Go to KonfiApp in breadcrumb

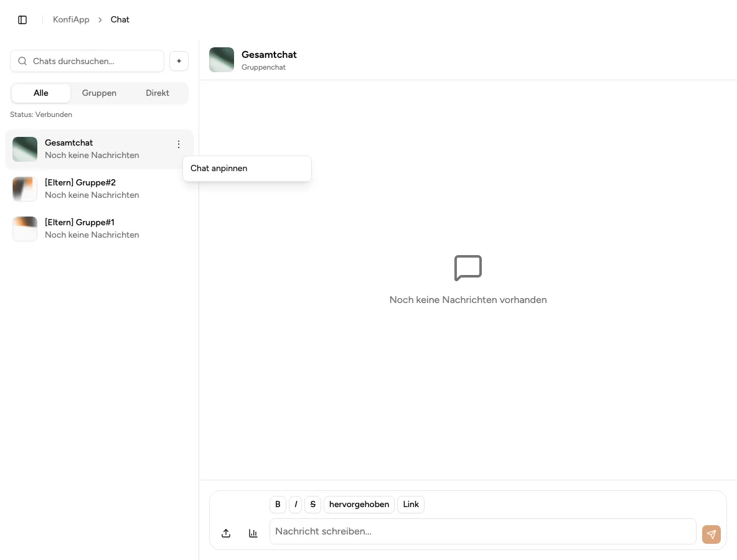(71, 20)
